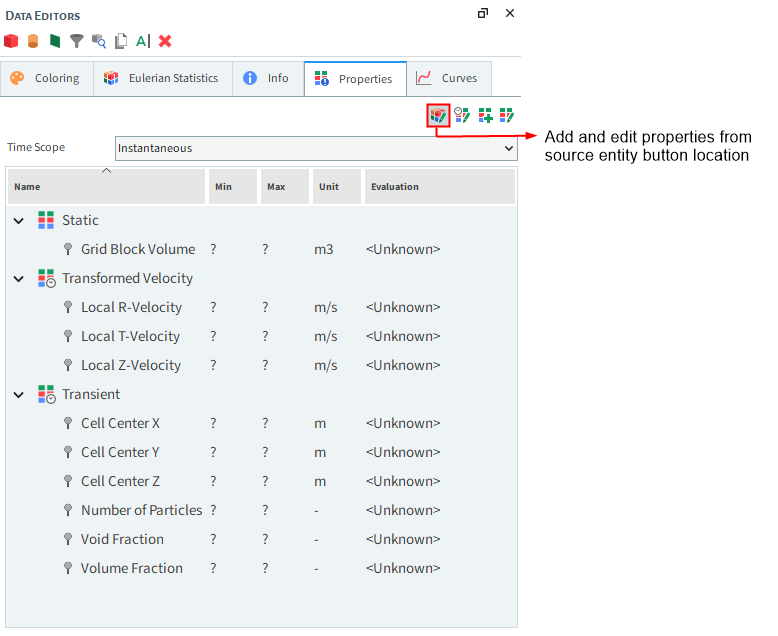Click the red X delete icon
The height and width of the screenshot is (636, 778).
click(165, 41)
